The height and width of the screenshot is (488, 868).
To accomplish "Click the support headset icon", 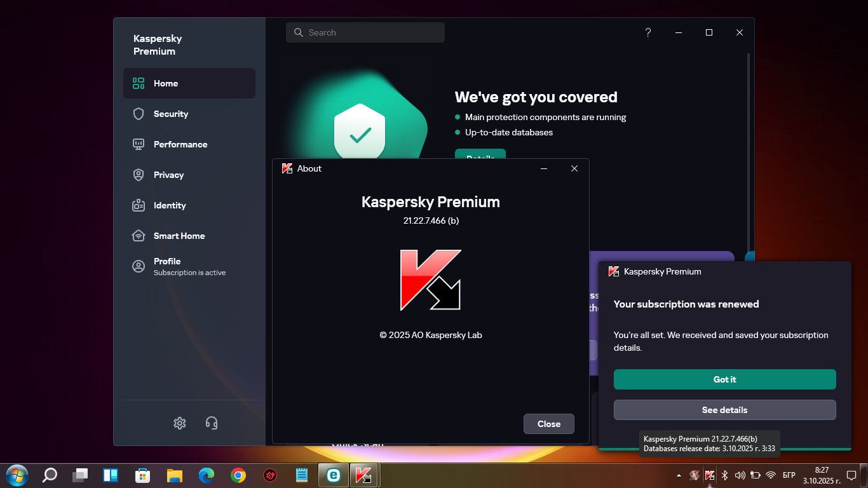I will [x=212, y=423].
